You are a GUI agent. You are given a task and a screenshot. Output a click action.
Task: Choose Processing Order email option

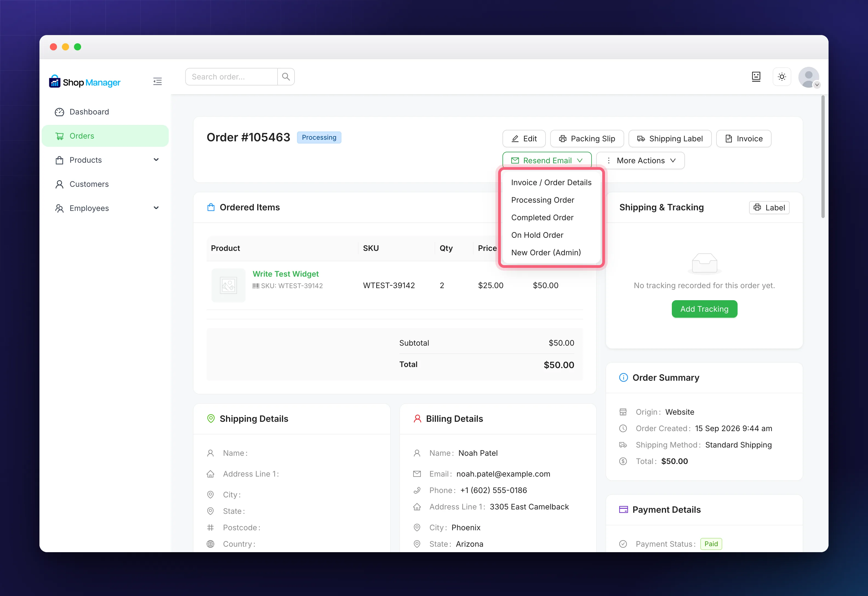click(551, 200)
